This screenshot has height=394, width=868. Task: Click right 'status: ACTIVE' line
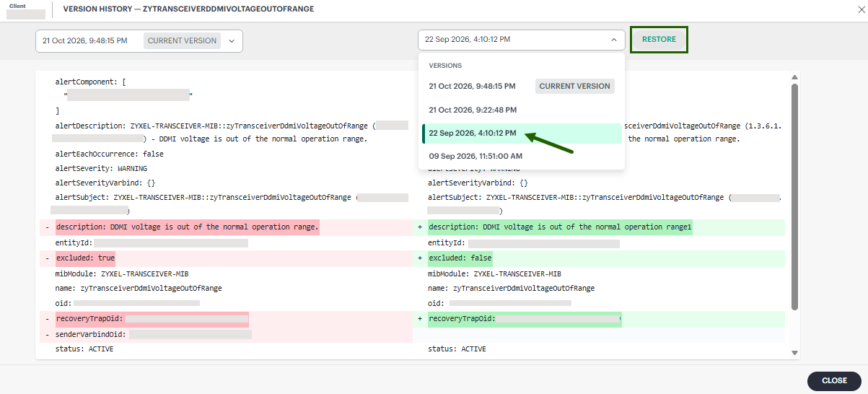(457, 349)
